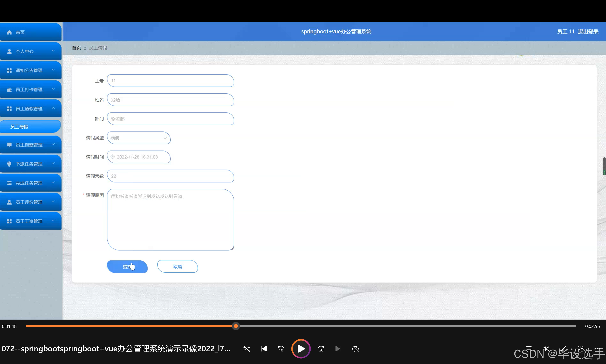This screenshot has width=606, height=364.
Task: Expand the 完成任务管理 menu chevron
Action: point(53,183)
